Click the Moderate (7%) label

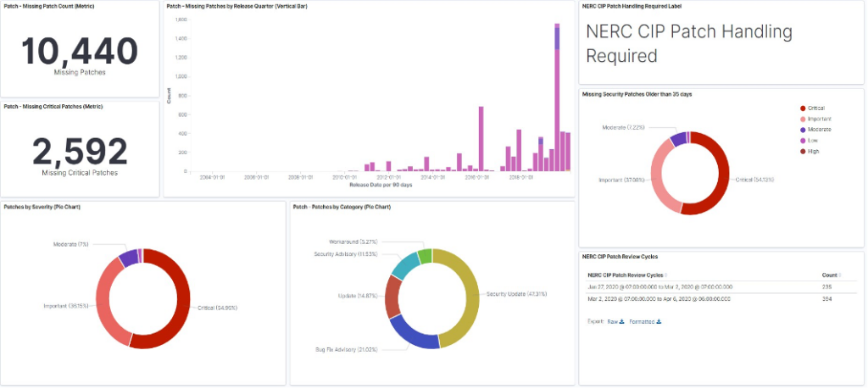(71, 244)
